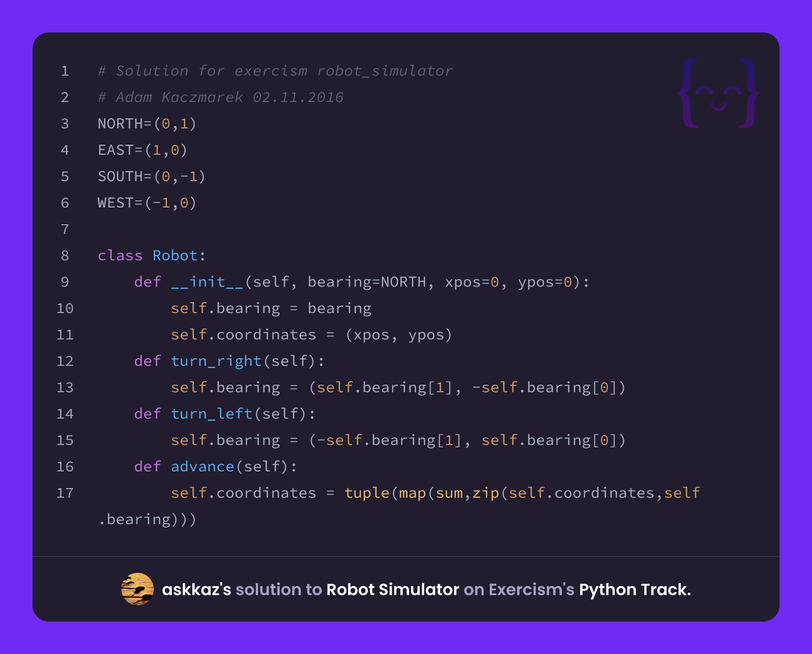
Task: Click the turn_right bearing assignment on line 13
Action: 398,388
